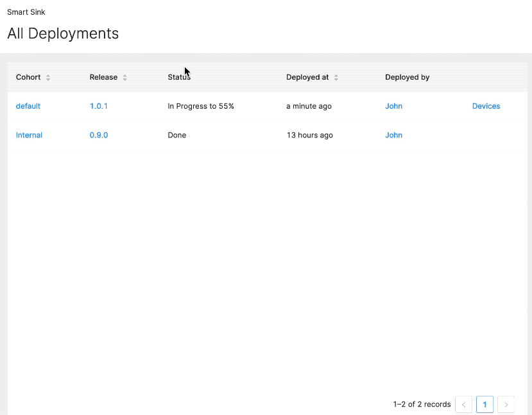
Task: Click John in the default cohort row
Action: (x=393, y=106)
